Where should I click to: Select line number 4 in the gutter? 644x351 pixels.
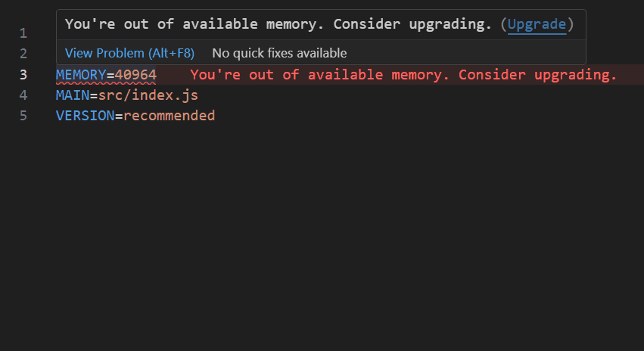[23, 95]
